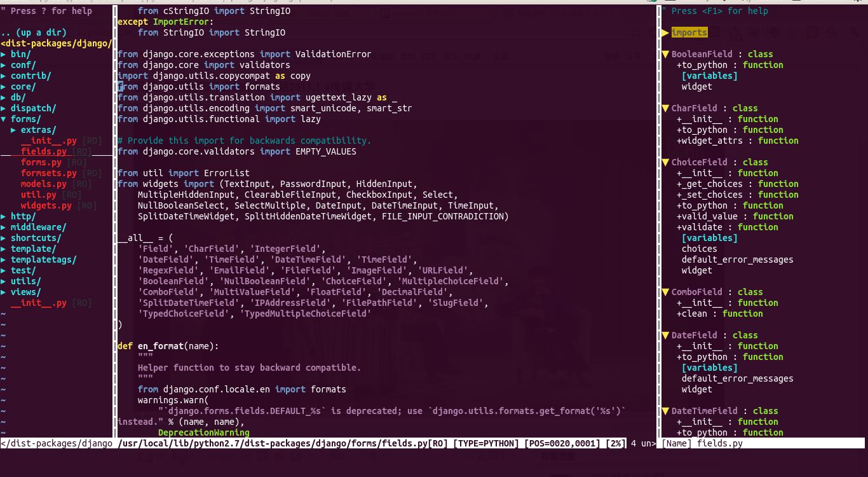Collapse the forms/ directory
Viewport: 868px width, 477px height.
pos(4,120)
